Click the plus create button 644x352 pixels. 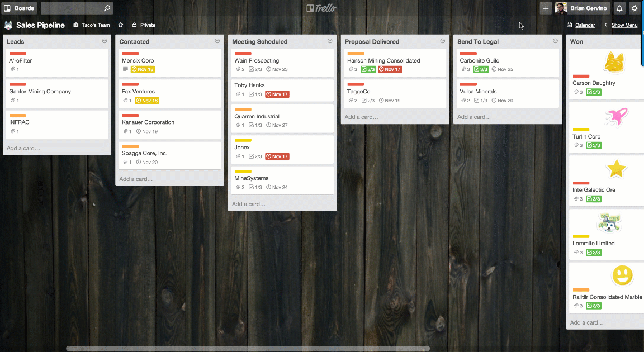(546, 8)
